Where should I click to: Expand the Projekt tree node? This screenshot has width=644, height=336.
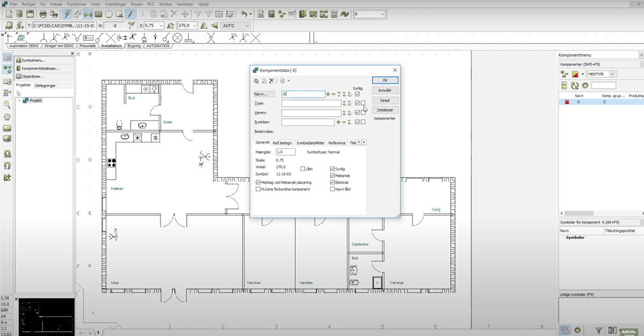(19, 101)
